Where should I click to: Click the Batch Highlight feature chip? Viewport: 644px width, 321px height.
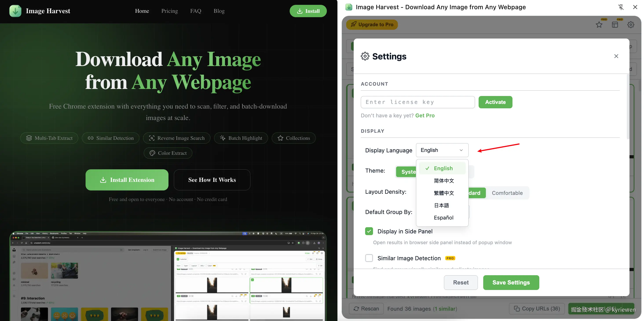(x=241, y=138)
